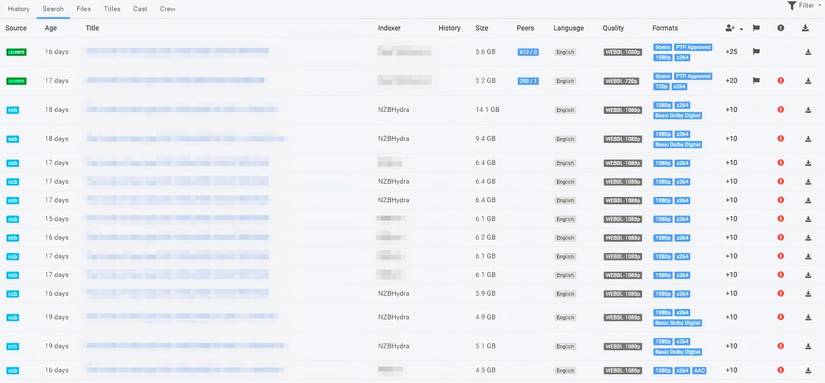Open the Files tab
The image size is (825, 383).
coord(84,9)
